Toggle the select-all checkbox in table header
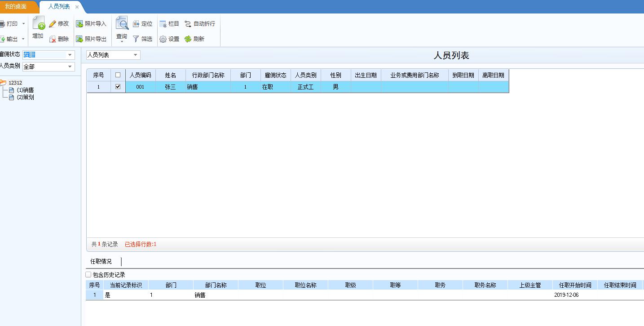 [118, 75]
